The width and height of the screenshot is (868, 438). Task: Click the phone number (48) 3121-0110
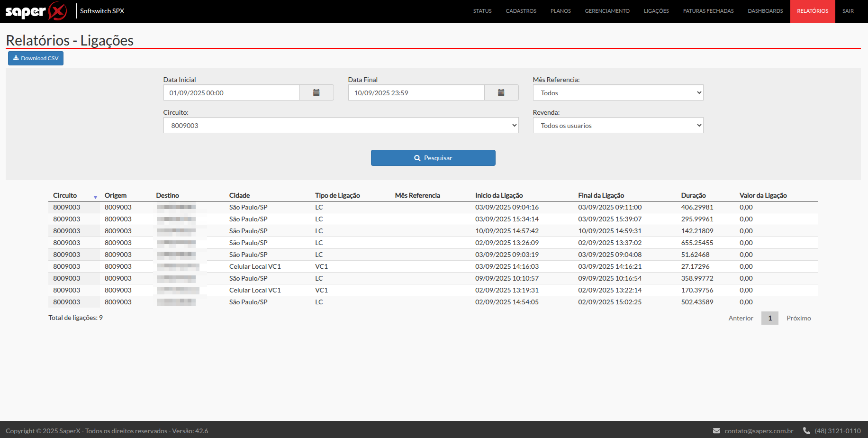coord(838,431)
